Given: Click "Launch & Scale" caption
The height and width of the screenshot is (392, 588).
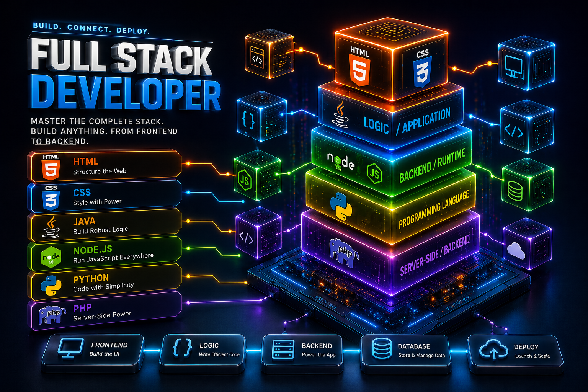Looking at the screenshot, I should [532, 356].
